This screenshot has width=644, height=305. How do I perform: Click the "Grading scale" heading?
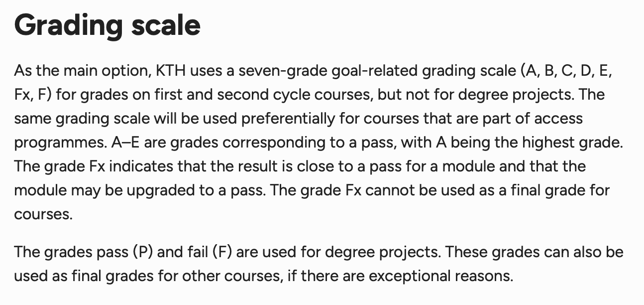[x=107, y=26]
